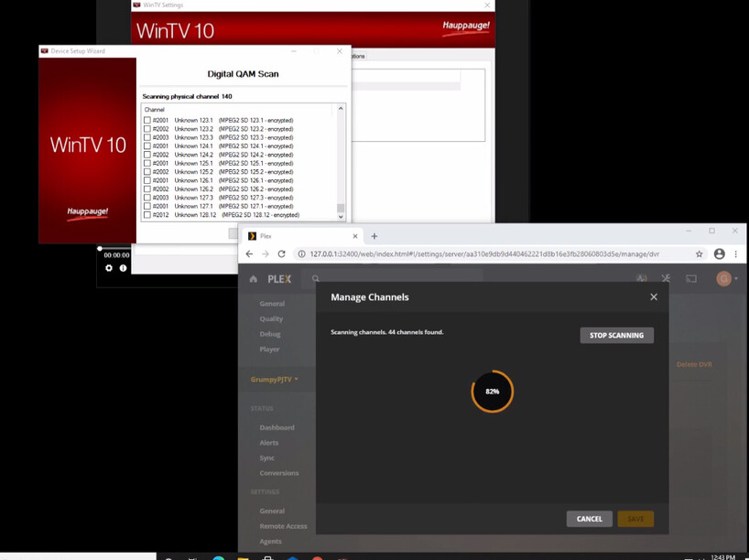Open a new Chrome tab
The width and height of the screenshot is (749, 560).
[374, 236]
